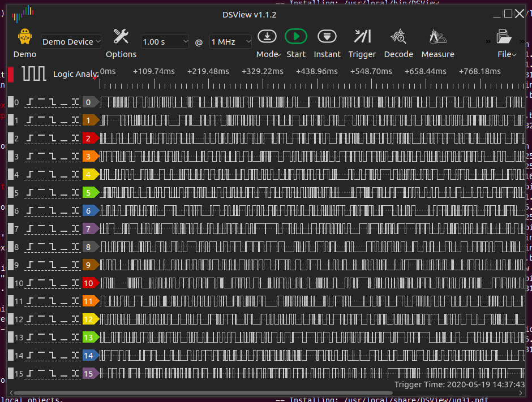
Task: Open the Options wrench icon
Action: click(121, 37)
